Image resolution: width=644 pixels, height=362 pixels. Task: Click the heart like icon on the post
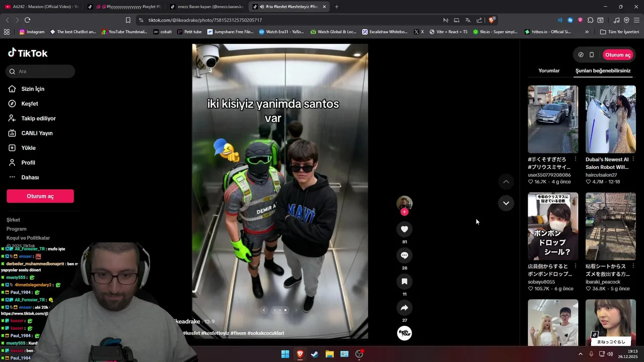[x=404, y=229]
